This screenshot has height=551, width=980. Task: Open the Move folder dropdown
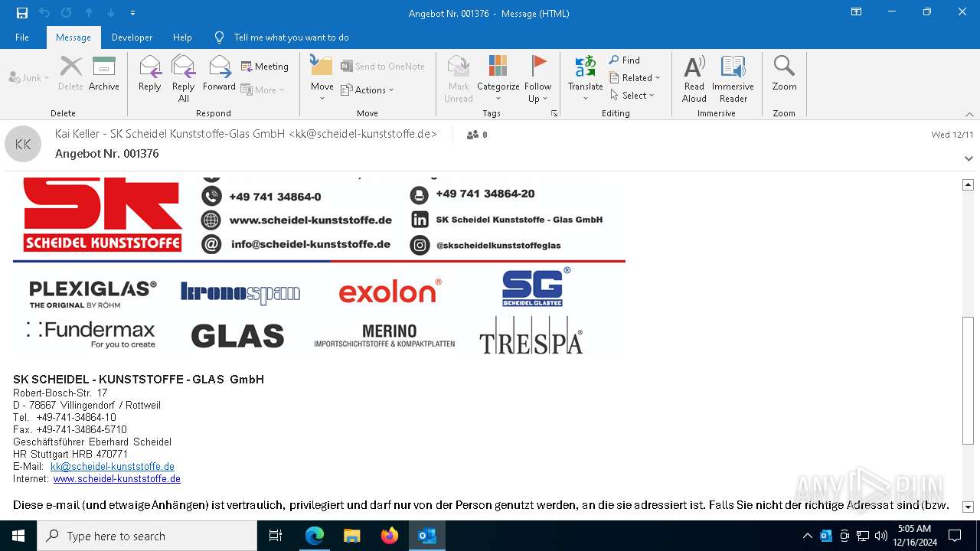point(322,78)
